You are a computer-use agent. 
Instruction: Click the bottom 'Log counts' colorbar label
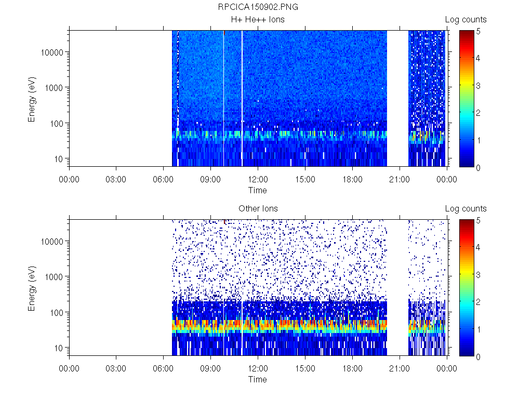click(x=466, y=209)
